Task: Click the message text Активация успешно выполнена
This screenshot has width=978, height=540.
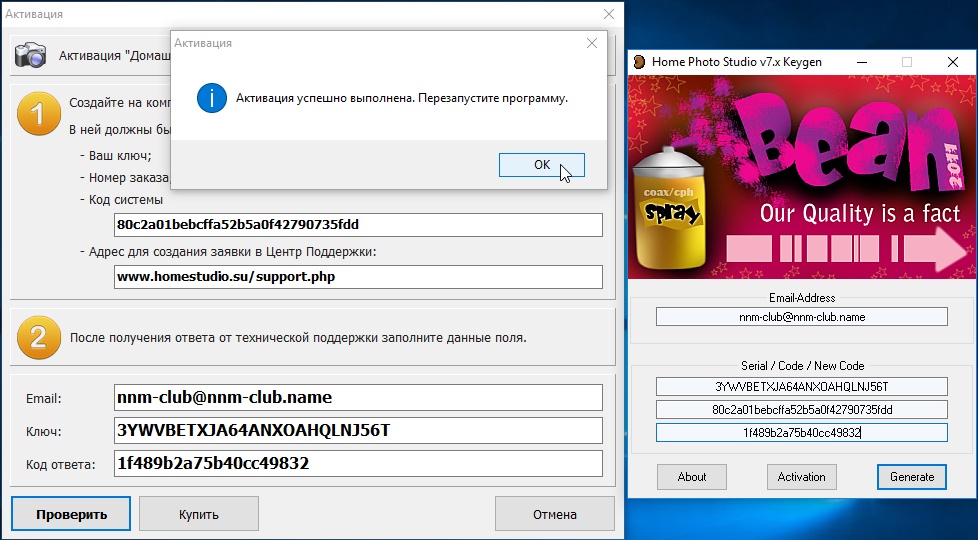Action: [324, 99]
